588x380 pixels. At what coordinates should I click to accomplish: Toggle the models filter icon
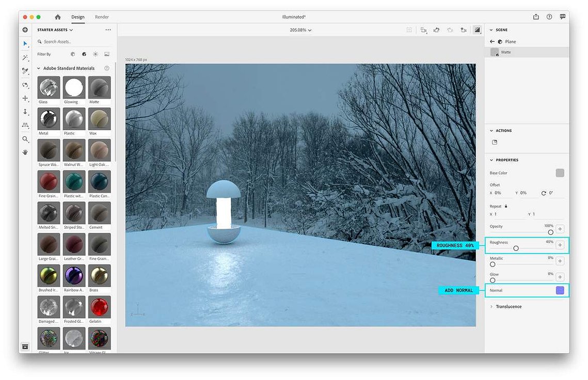click(x=73, y=54)
